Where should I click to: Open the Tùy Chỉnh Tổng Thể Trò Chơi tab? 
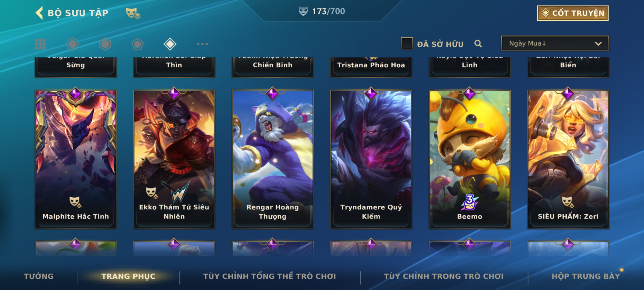coord(269,276)
